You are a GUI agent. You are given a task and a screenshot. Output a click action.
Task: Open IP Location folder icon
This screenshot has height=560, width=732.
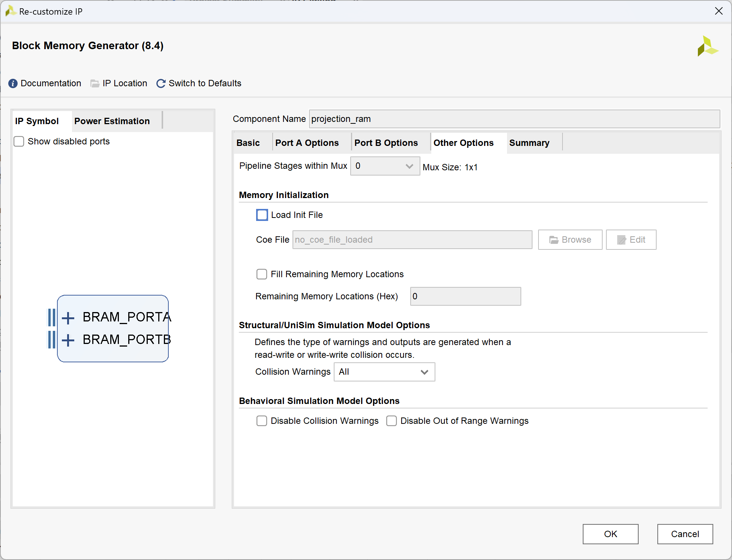coord(95,83)
